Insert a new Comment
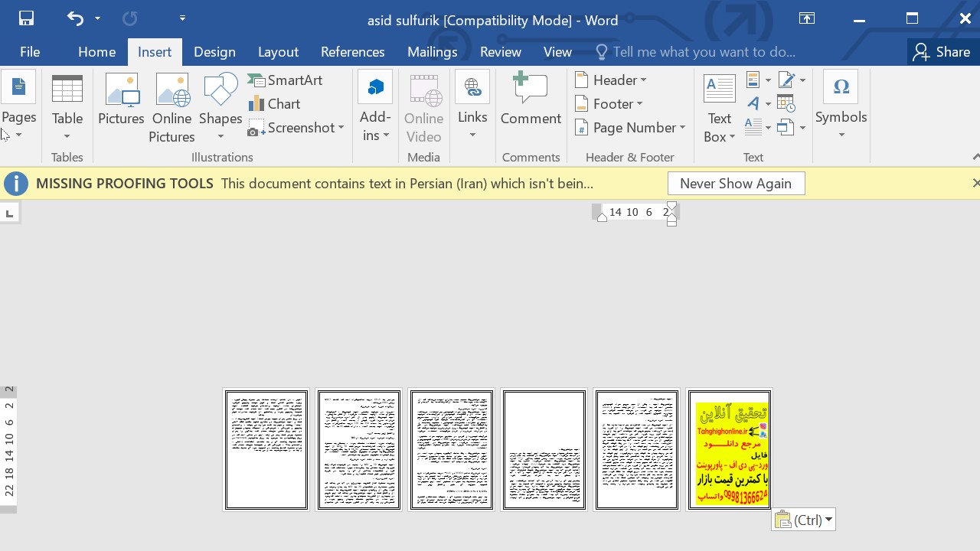The image size is (980, 551). coord(531,99)
